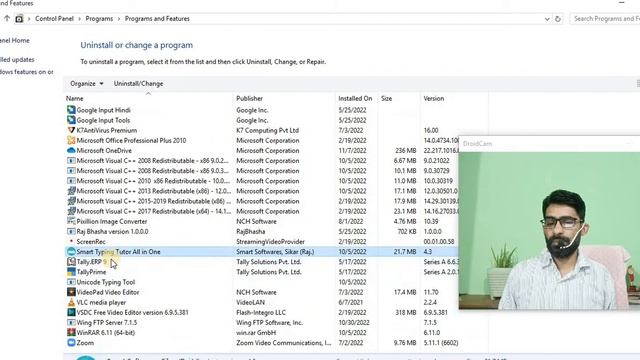Click the DroidCam webcam video feed
The width and height of the screenshot is (640, 360).
click(x=549, y=230)
